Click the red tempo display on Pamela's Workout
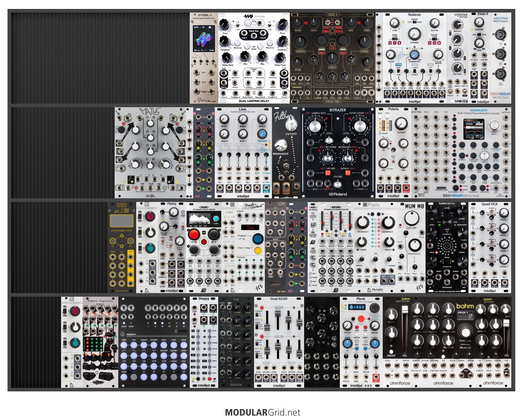526x420 pixels. point(250,227)
